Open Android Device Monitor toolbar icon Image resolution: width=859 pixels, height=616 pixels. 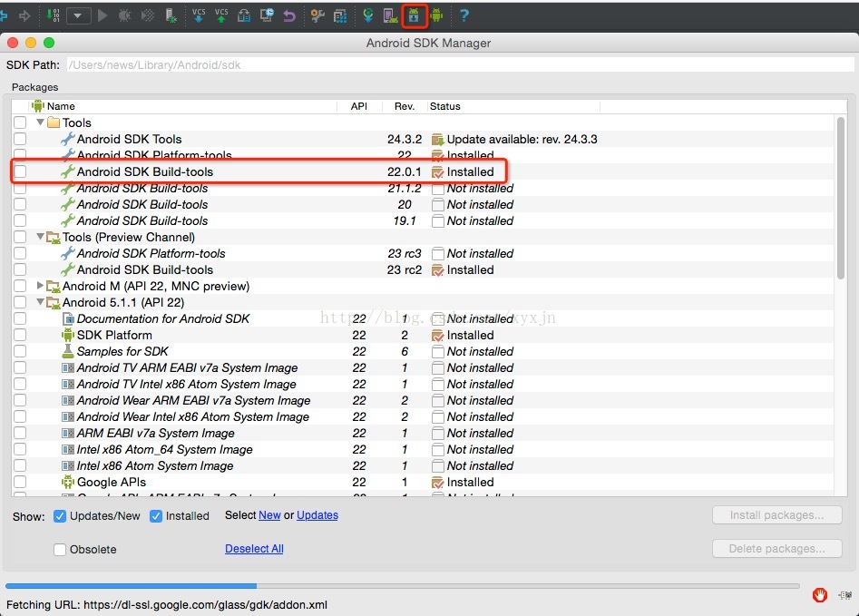pyautogui.click(x=436, y=15)
